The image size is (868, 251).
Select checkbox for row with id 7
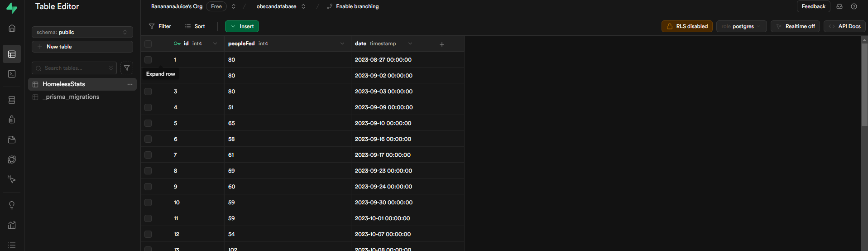[x=148, y=155]
